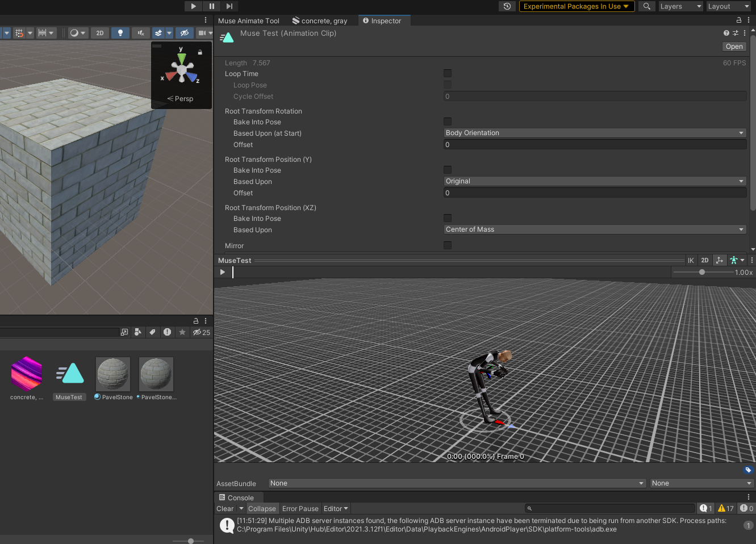756x544 pixels.
Task: Open the Inspector help question mark icon
Action: point(726,33)
